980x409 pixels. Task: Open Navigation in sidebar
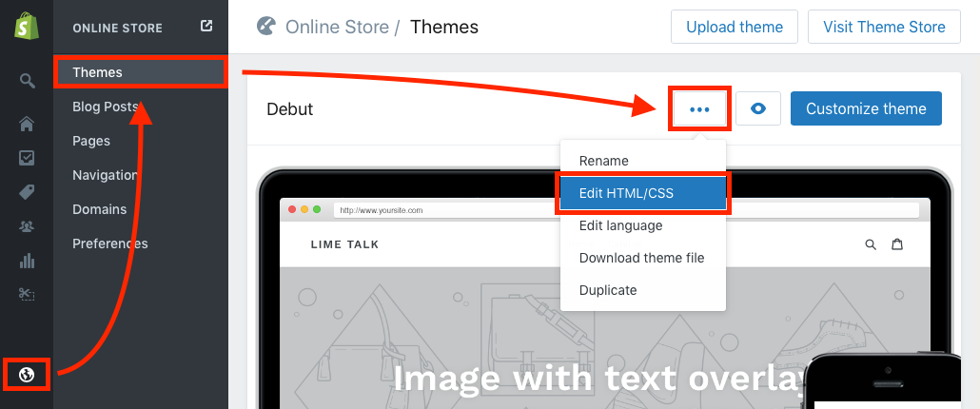tap(105, 175)
